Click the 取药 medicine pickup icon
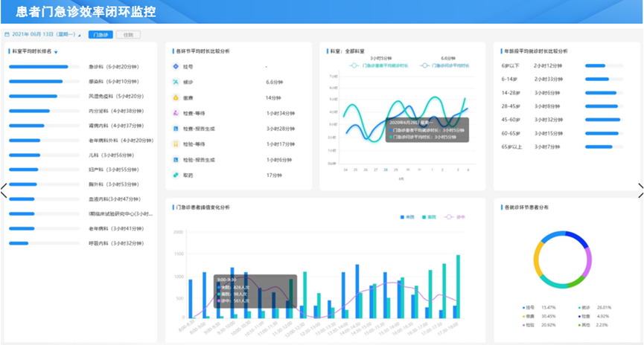The width and height of the screenshot is (644, 345). coord(174,175)
